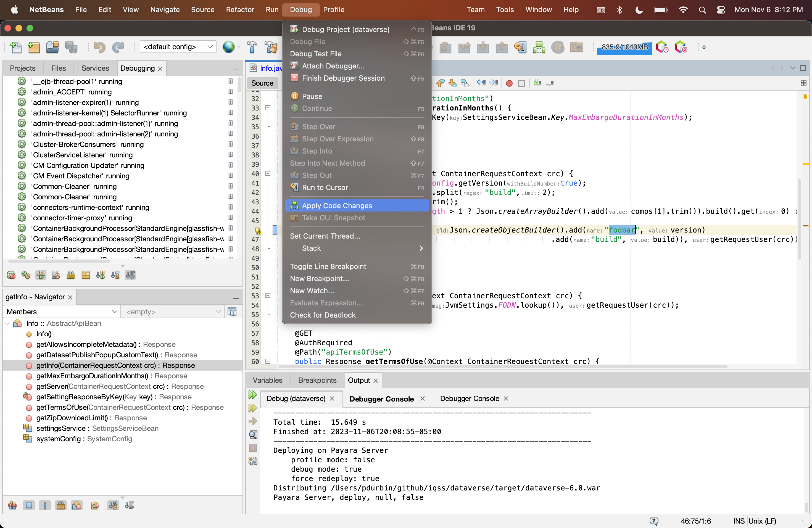Select Apply Code Changes menu item
The height and width of the screenshot is (528, 812).
pos(337,206)
